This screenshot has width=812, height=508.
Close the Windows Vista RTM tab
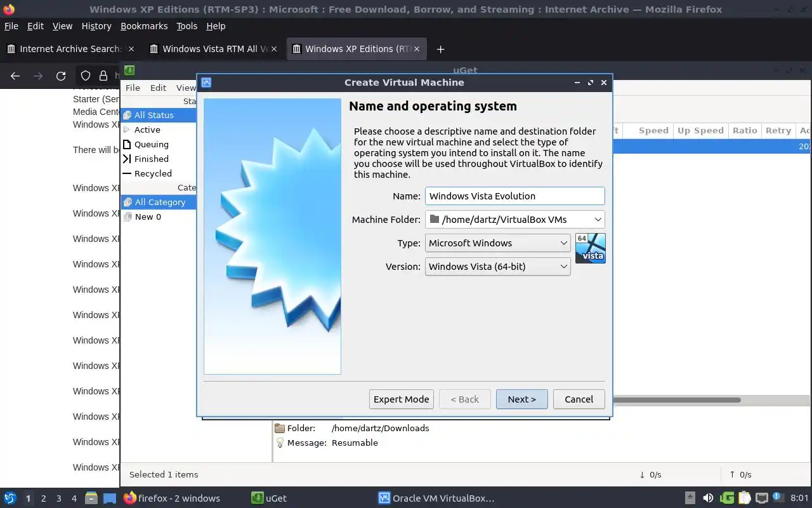click(x=274, y=49)
